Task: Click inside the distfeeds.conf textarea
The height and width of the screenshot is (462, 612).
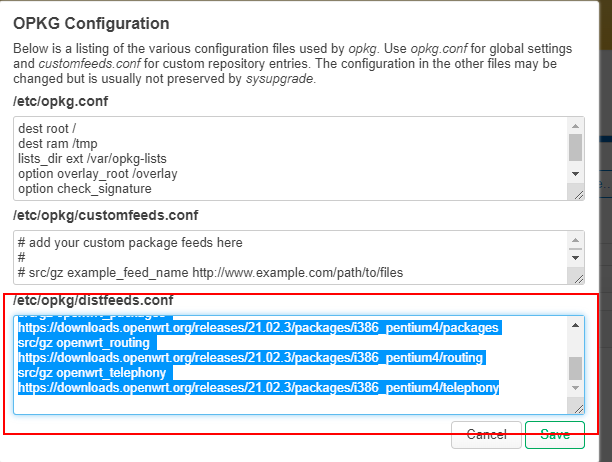Action: (x=299, y=365)
